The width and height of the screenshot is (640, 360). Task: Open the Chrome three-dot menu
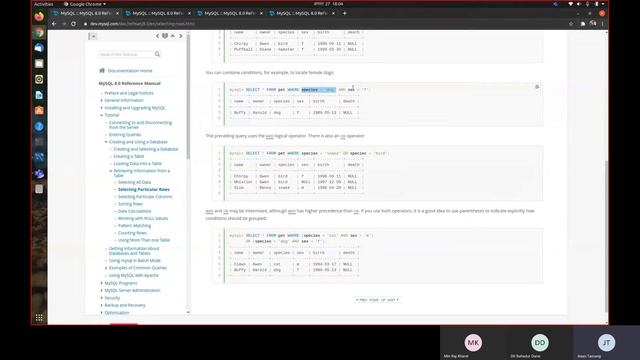coord(602,24)
